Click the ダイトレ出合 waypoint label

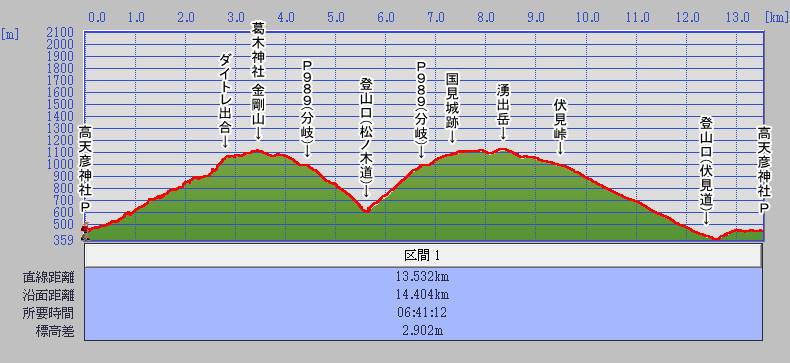(x=225, y=101)
